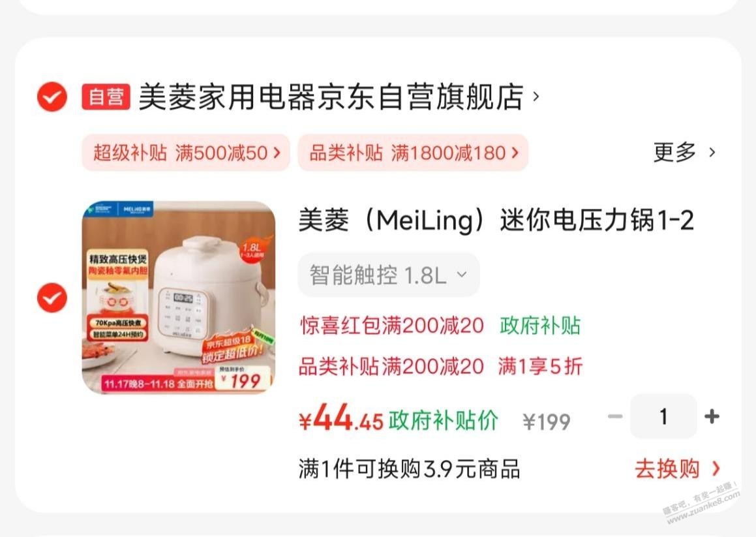Screen dimensions: 756x537
Task: Tap the 惊喜红包满200减20 promotion tag
Action: (x=391, y=326)
